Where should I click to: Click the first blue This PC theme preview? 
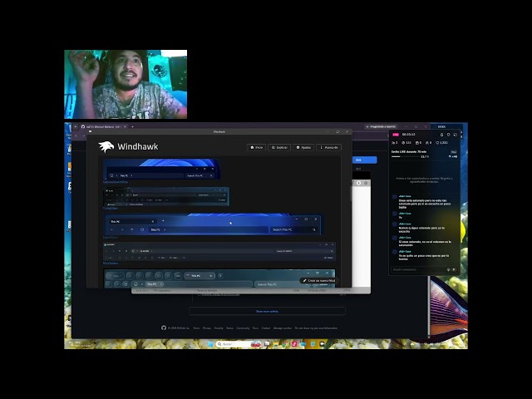(x=161, y=169)
